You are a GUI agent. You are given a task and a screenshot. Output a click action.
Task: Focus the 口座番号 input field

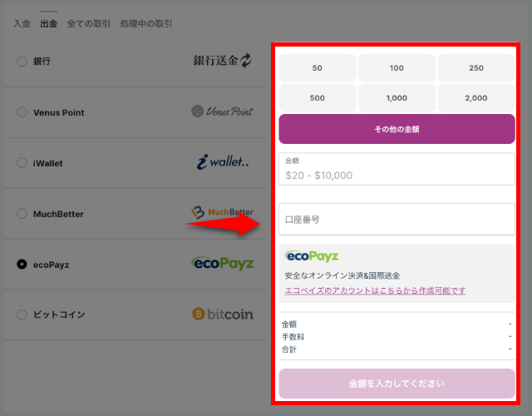397,220
